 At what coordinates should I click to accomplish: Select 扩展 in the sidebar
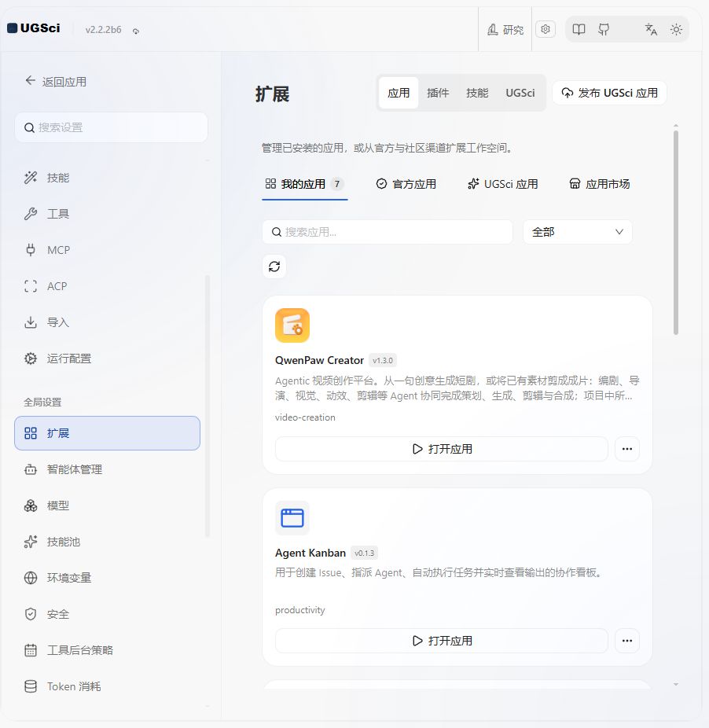coord(107,433)
